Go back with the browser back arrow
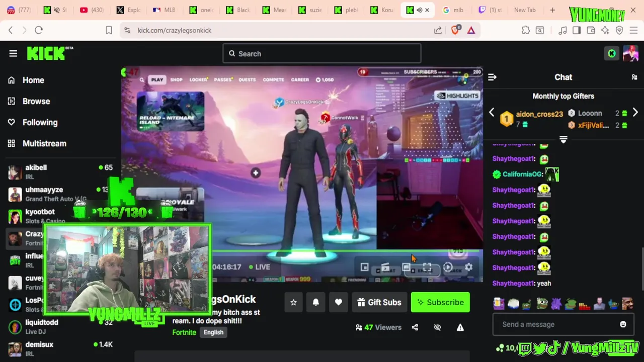The height and width of the screenshot is (362, 644). tap(11, 30)
